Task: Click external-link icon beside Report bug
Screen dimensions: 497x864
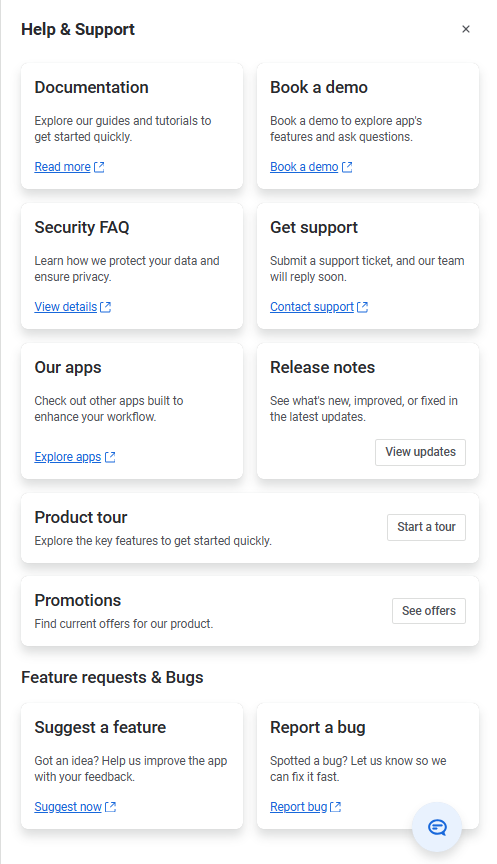Action: click(336, 807)
